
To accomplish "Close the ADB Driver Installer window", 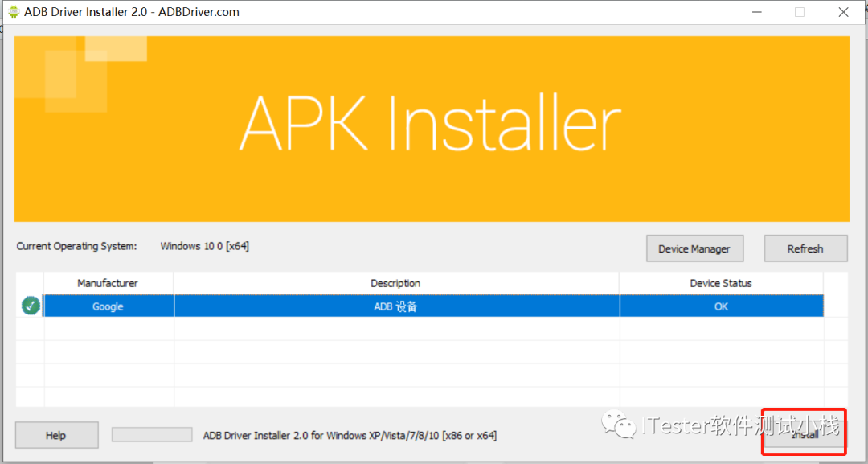I will [x=843, y=12].
